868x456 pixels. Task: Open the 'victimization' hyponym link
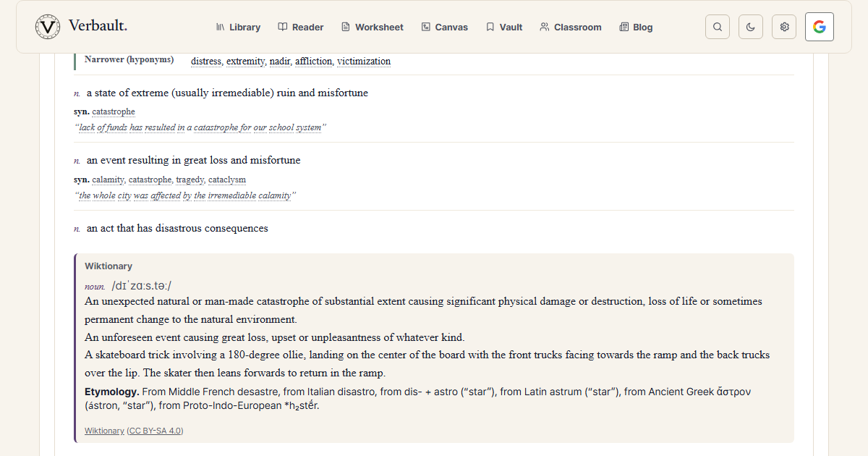pos(364,62)
